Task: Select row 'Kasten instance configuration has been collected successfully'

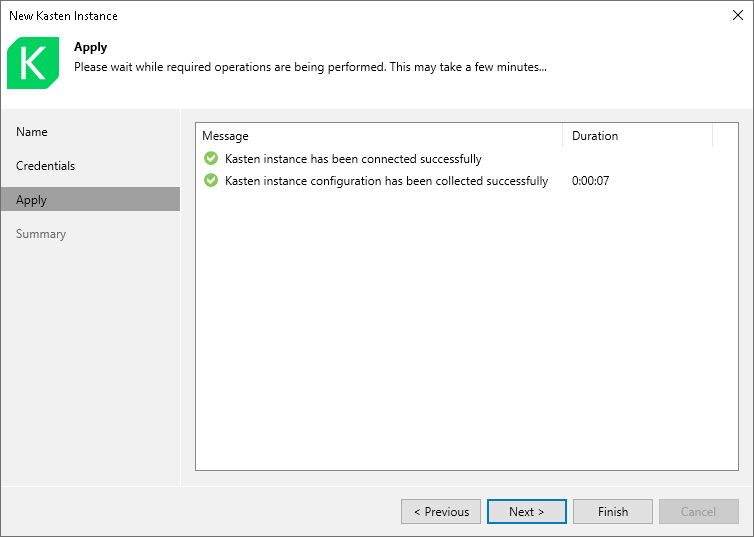Action: [x=466, y=181]
